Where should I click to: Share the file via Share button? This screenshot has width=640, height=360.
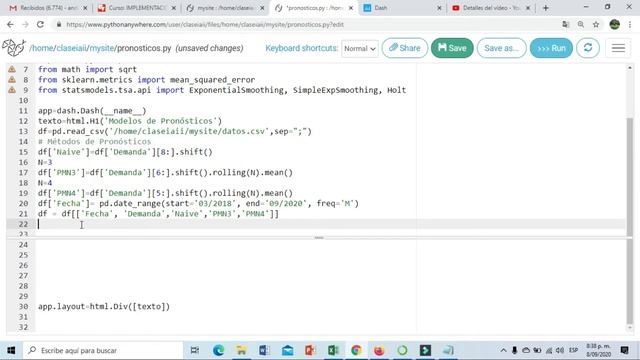404,48
